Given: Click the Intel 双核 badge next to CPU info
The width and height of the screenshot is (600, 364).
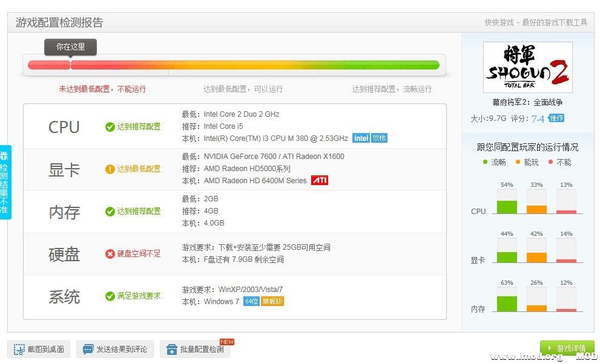Looking at the screenshot, I should tap(370, 138).
